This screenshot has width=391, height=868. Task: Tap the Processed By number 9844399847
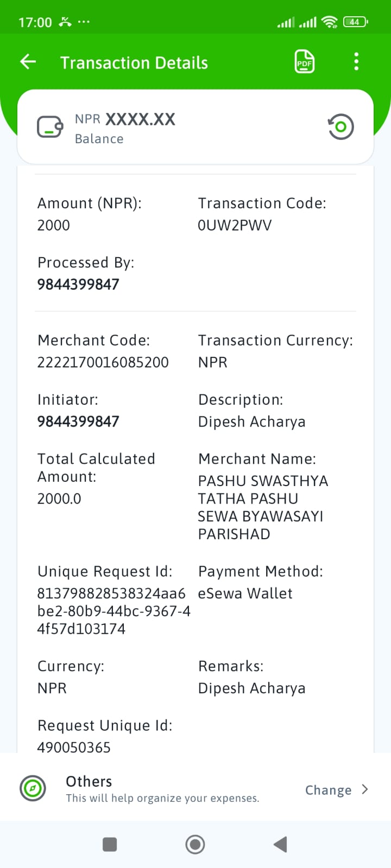pyautogui.click(x=78, y=284)
